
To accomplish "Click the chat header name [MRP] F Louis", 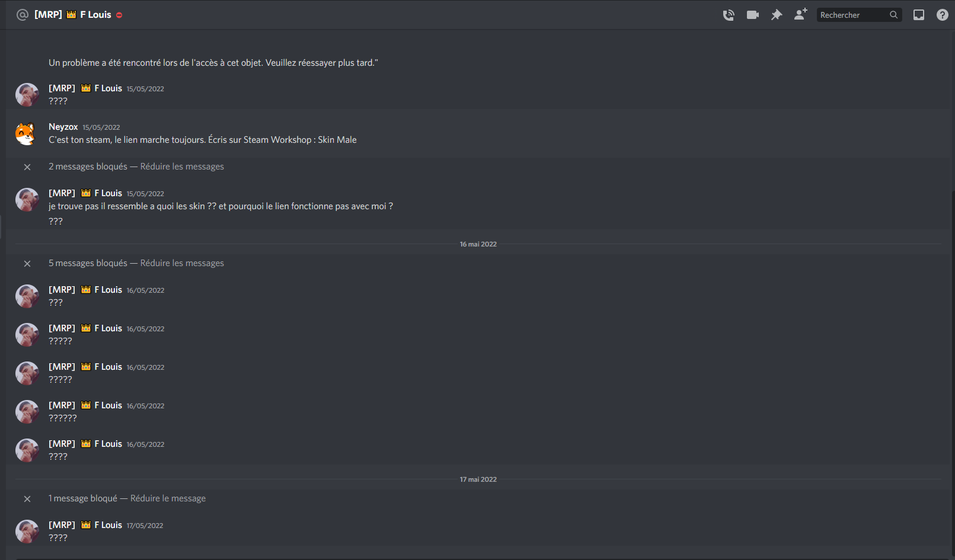I will (x=72, y=15).
